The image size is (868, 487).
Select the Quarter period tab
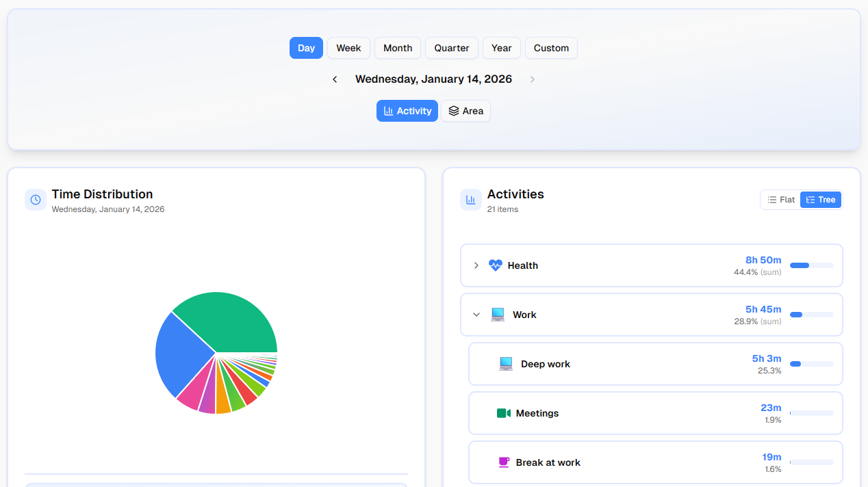click(452, 48)
